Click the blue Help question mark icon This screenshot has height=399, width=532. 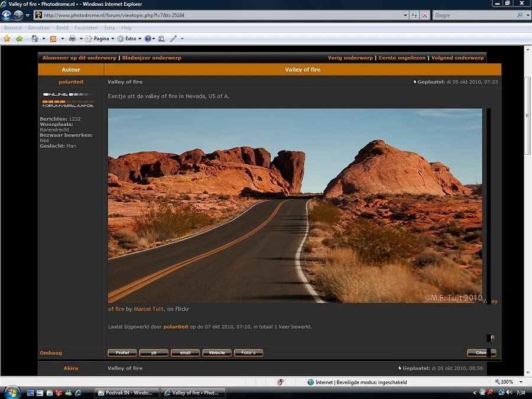click(148, 38)
